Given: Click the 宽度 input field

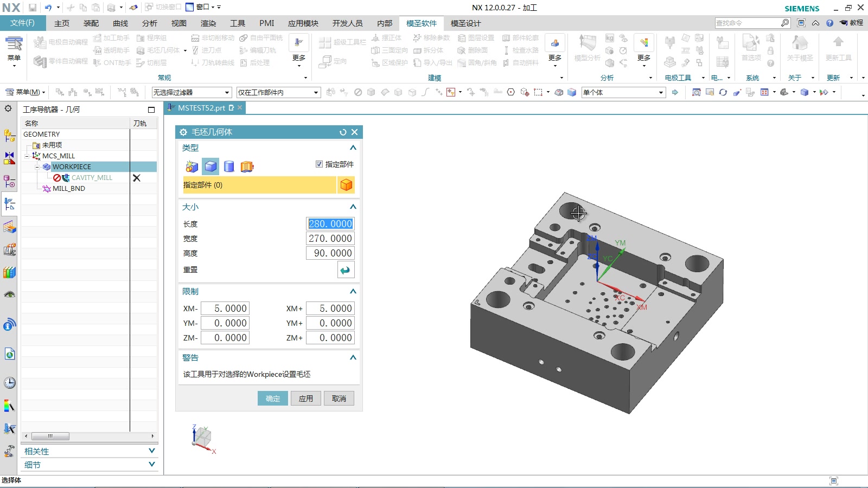Looking at the screenshot, I should coord(330,239).
